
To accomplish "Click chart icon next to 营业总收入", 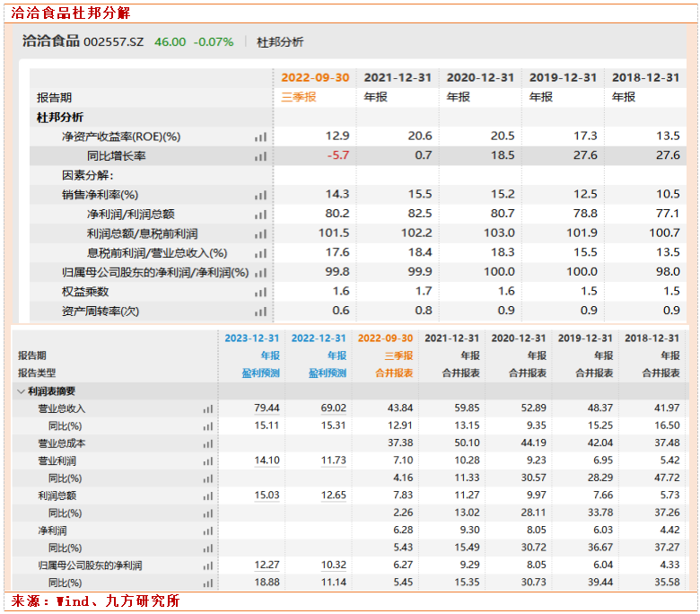I will 208,408.
